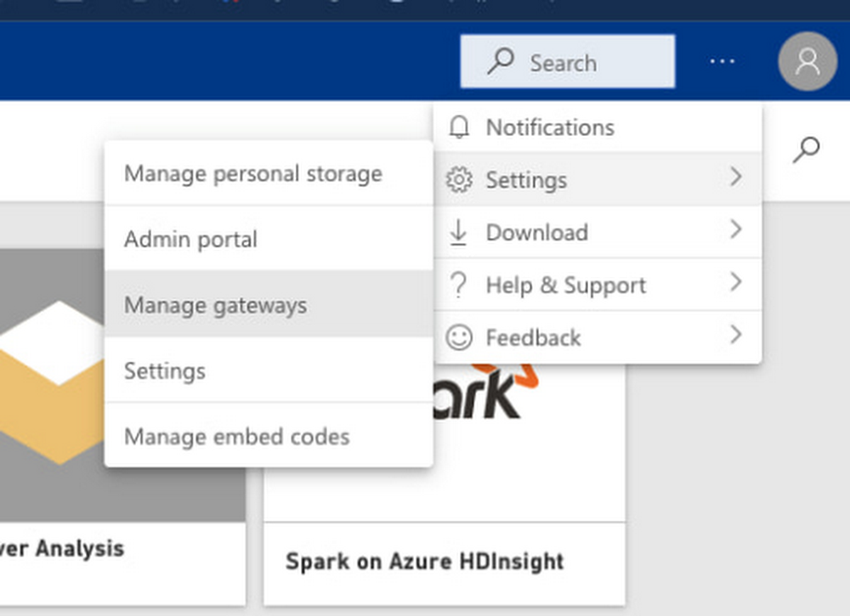This screenshot has height=616, width=850.
Task: Click the Settings gear icon
Action: point(459,180)
